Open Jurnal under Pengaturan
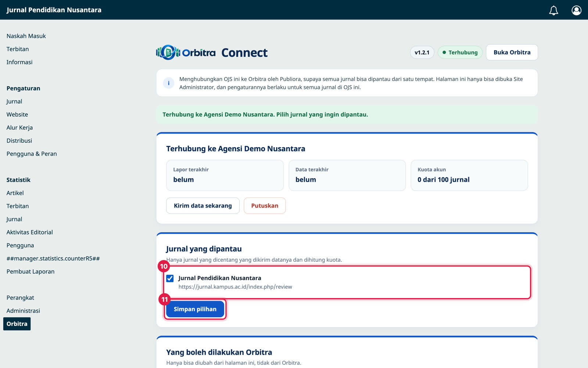Screen dimensions: 588x368 click(14, 102)
